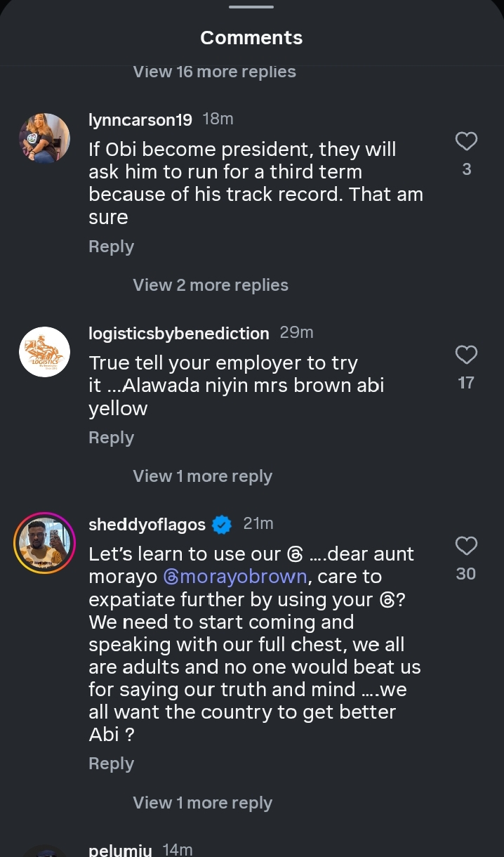Open logisticsbybenediction's logo avatar

44,352
